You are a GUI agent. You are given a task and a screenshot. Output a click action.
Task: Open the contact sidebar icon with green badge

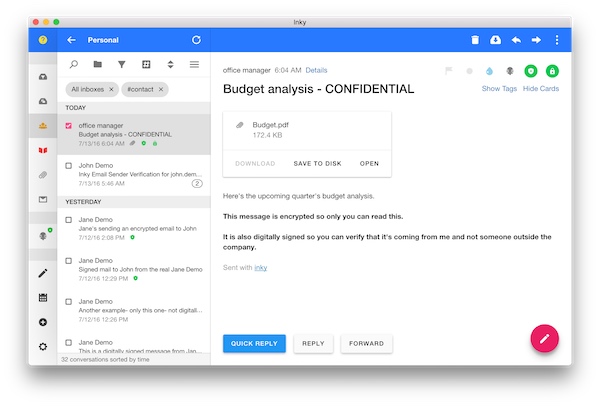coord(44,235)
